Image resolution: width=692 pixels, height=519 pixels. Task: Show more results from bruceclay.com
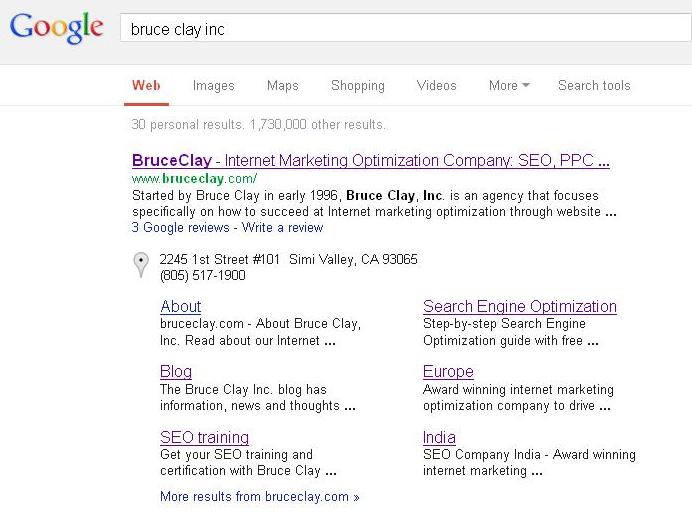click(259, 496)
